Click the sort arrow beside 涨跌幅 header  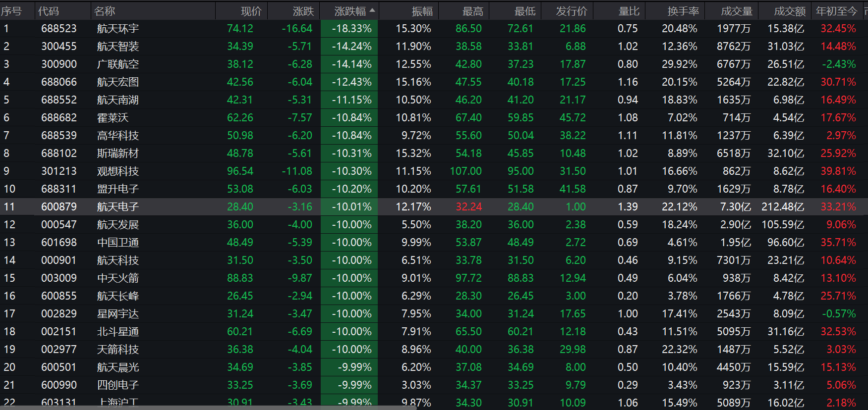point(372,10)
